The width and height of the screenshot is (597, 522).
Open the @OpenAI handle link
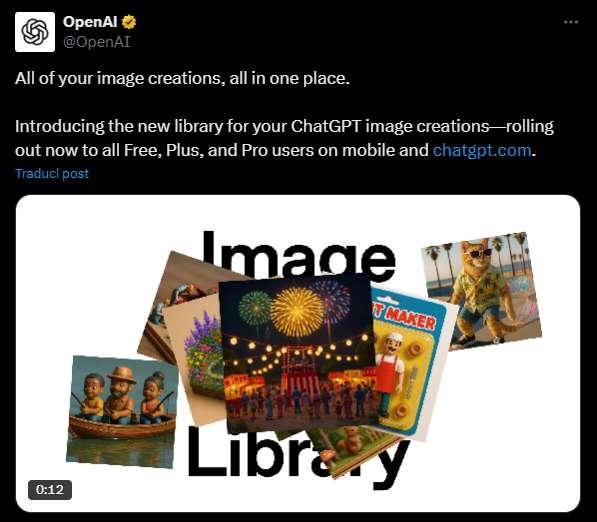point(96,42)
